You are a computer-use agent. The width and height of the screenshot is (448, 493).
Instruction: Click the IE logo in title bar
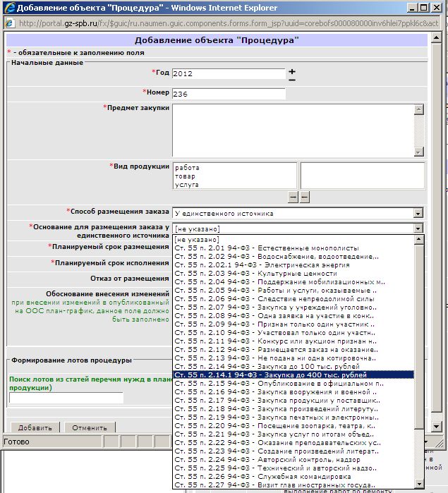point(9,8)
